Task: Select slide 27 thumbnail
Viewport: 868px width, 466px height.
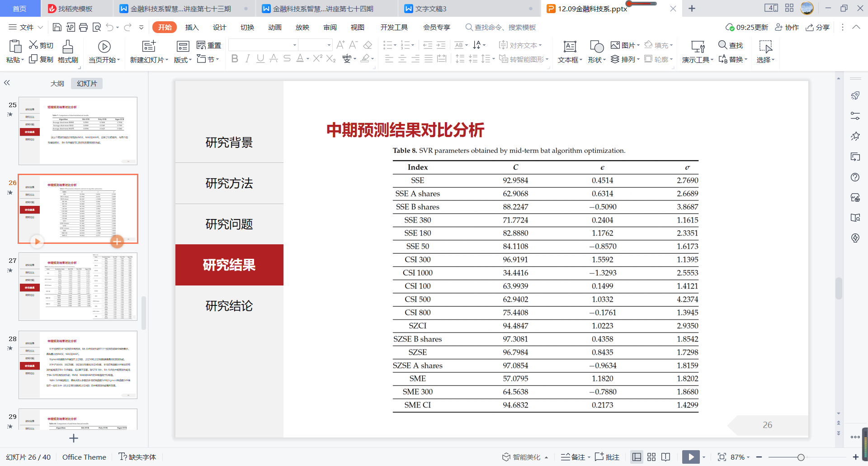Action: (x=78, y=287)
